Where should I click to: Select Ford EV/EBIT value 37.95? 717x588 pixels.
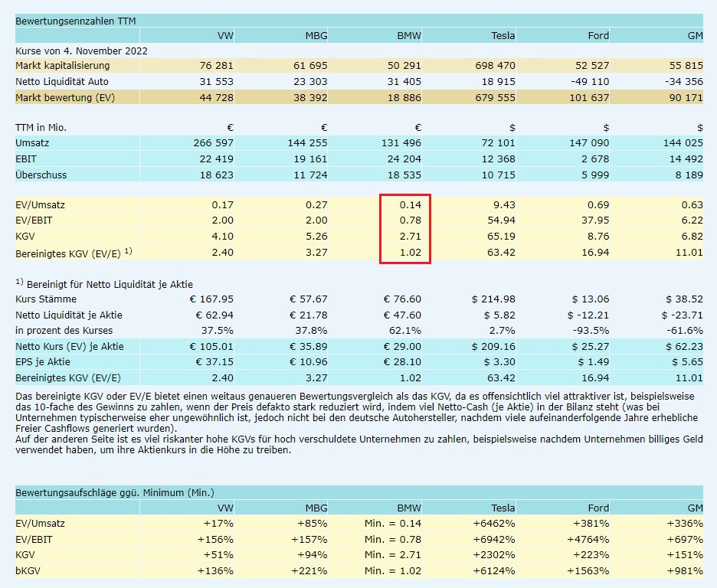click(x=595, y=220)
